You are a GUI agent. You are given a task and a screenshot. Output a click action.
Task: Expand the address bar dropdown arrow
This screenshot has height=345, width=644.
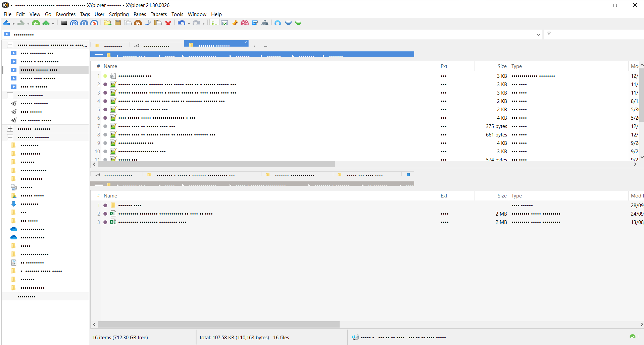tap(539, 34)
